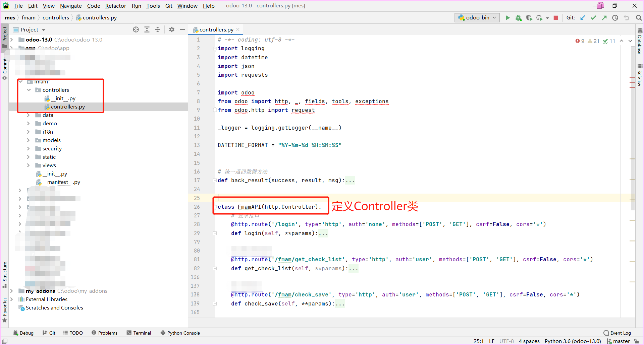The height and width of the screenshot is (345, 644).
Task: Expand the data folder
Action: coord(29,115)
